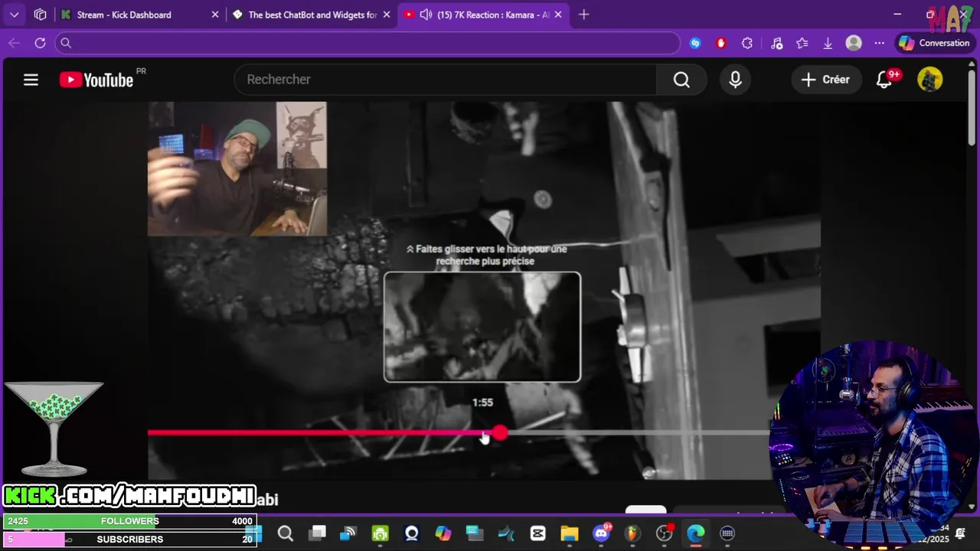This screenshot has height=551, width=980.
Task: Close the 7K Reaction : Kamara tab
Action: click(x=558, y=15)
